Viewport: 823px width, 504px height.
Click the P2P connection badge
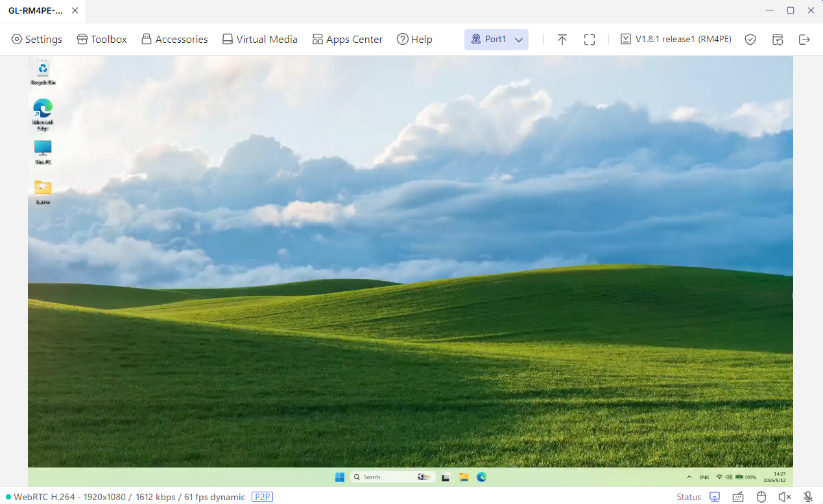[263, 497]
